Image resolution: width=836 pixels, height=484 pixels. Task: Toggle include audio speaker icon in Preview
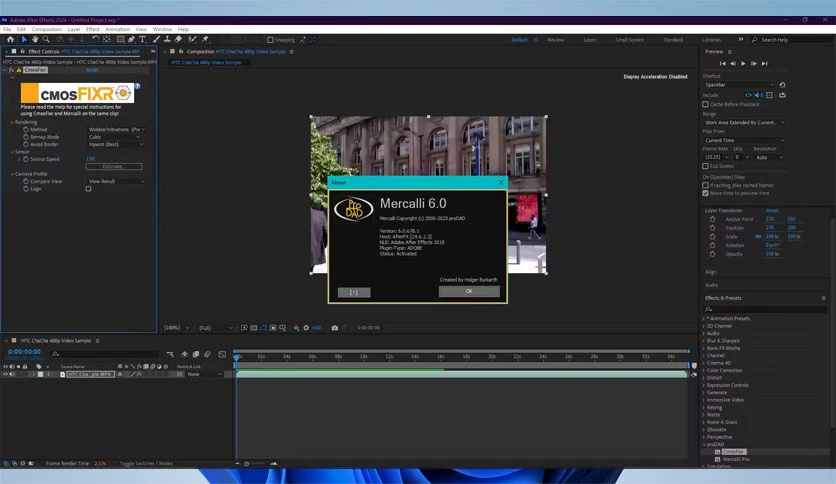tap(759, 95)
